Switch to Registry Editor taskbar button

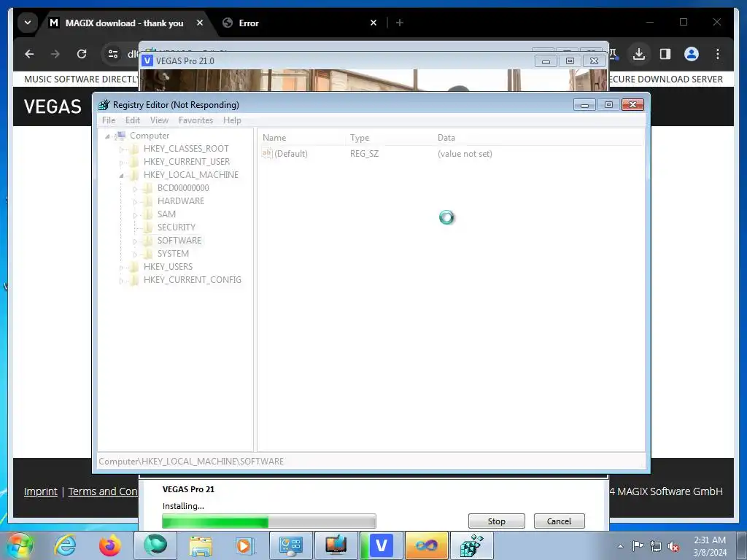[472, 545]
